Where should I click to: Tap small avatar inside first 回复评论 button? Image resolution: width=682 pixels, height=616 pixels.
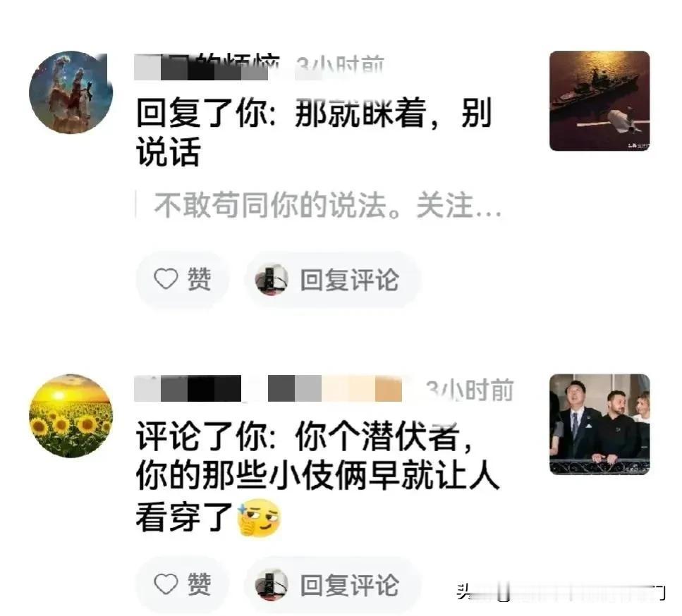[272, 279]
